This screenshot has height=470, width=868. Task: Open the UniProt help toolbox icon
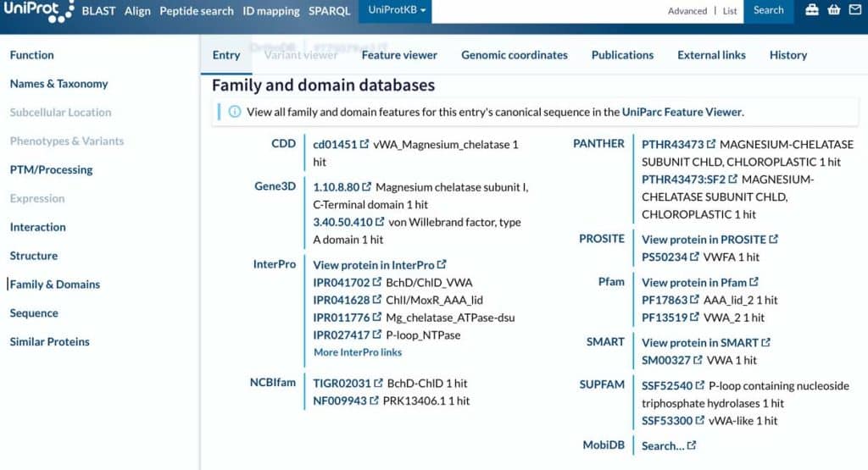tap(812, 10)
